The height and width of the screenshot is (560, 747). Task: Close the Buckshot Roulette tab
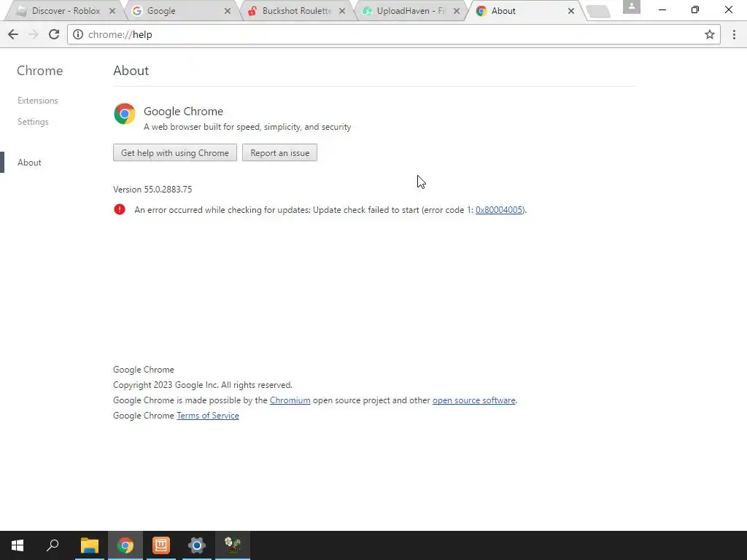pyautogui.click(x=342, y=11)
